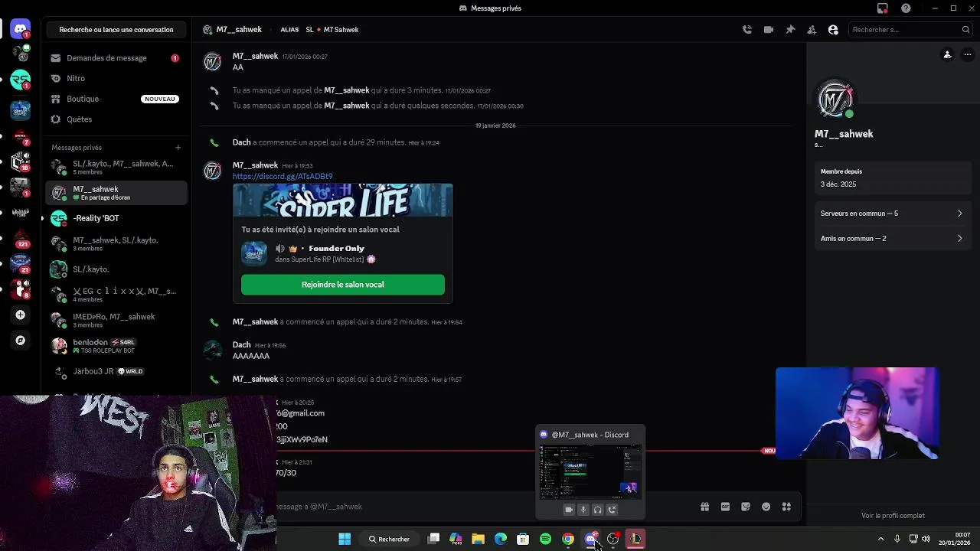Image resolution: width=980 pixels, height=551 pixels.
Task: Click the Rechercher search field in header
Action: coord(910,30)
